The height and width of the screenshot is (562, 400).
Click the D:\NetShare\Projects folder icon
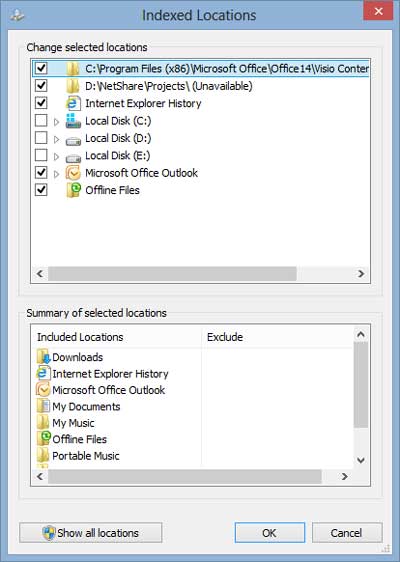click(73, 86)
